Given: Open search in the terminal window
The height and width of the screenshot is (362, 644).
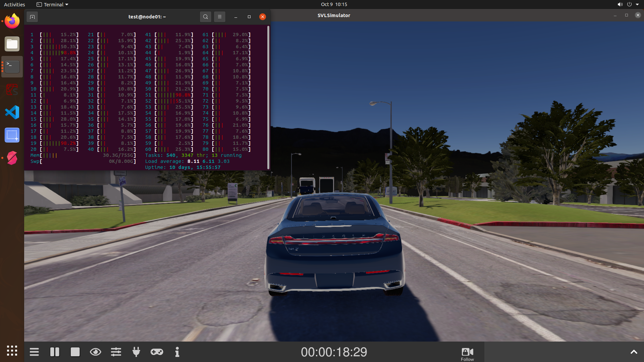Looking at the screenshot, I should coord(205,16).
